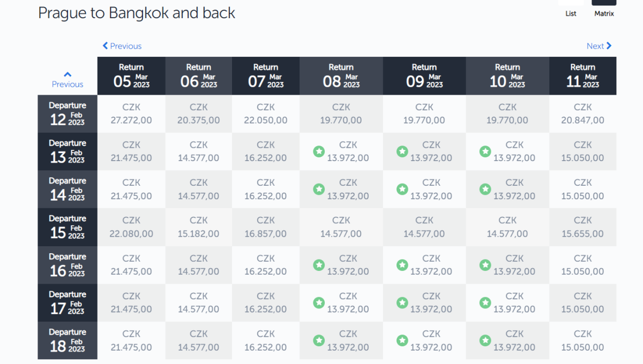Select Departure 15 Feb 2023 row header
Image resolution: width=643 pixels, height=364 pixels.
[68, 227]
